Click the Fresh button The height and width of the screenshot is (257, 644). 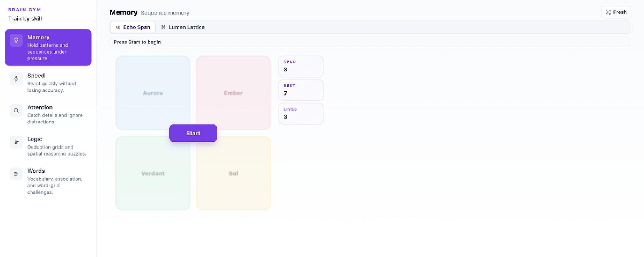[x=616, y=12]
